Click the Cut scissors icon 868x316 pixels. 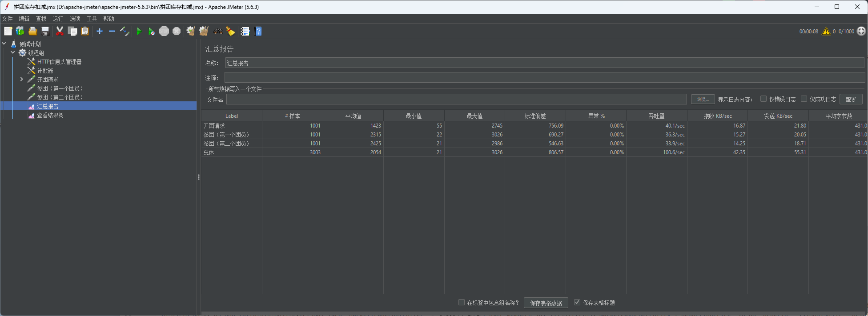(60, 31)
